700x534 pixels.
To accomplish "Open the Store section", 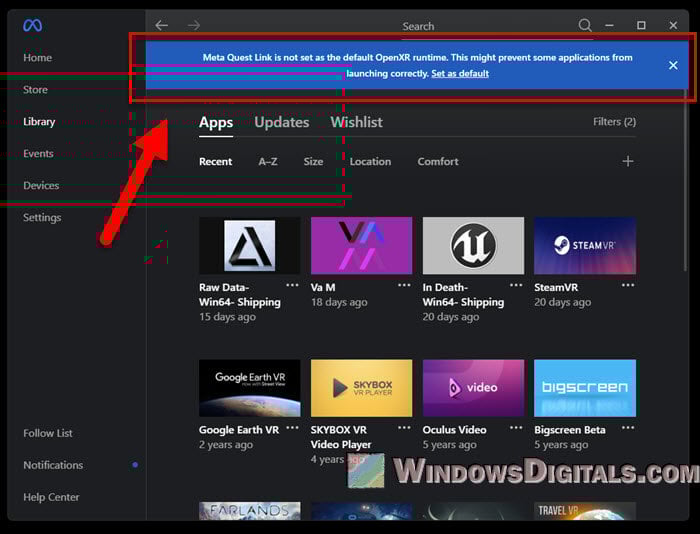I will [x=35, y=90].
